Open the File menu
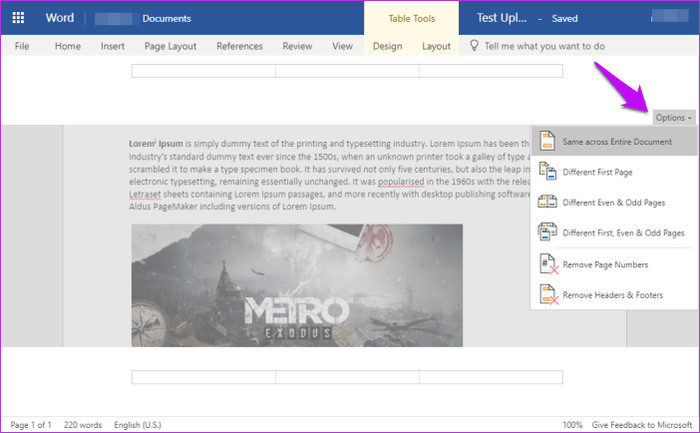700x433 pixels. tap(22, 46)
